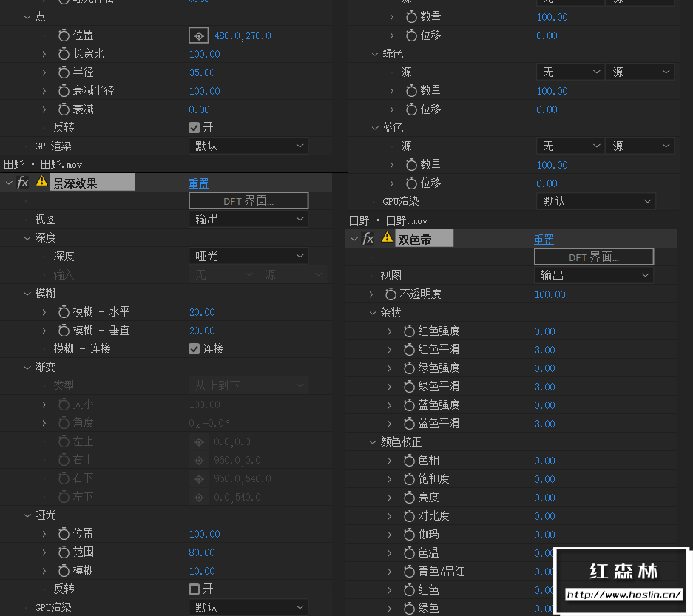
Task: Click the fx icon of 双色带 effect
Action: point(368,239)
